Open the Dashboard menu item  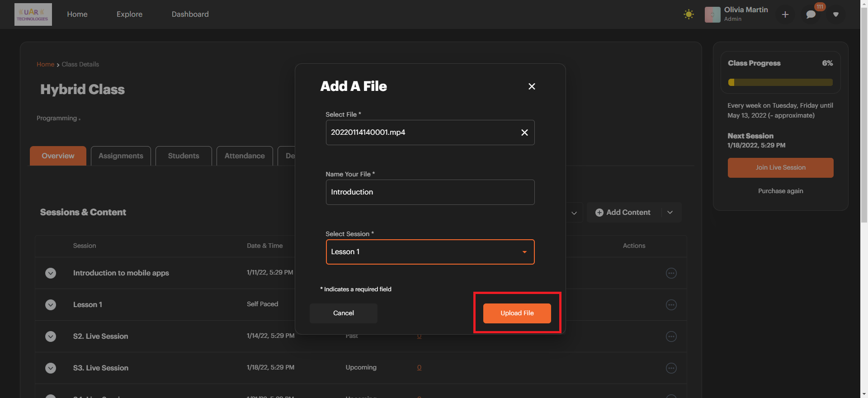click(190, 14)
